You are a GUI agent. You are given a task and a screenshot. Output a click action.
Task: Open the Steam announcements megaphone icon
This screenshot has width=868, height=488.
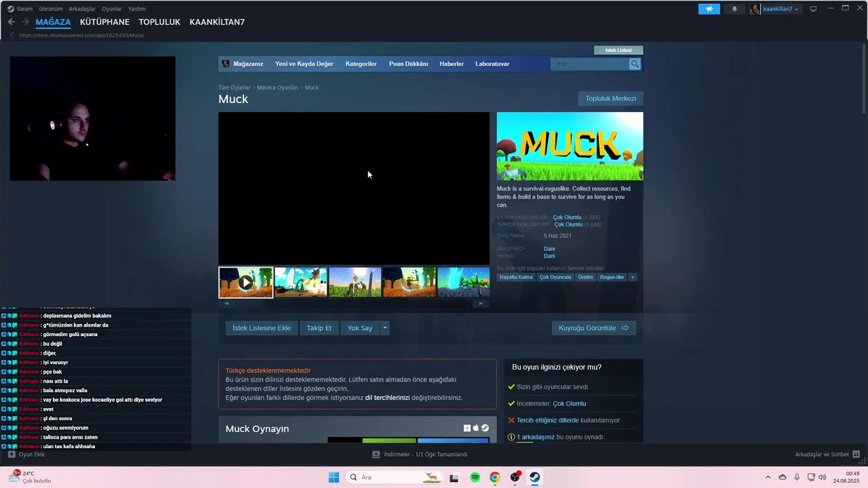pos(709,9)
